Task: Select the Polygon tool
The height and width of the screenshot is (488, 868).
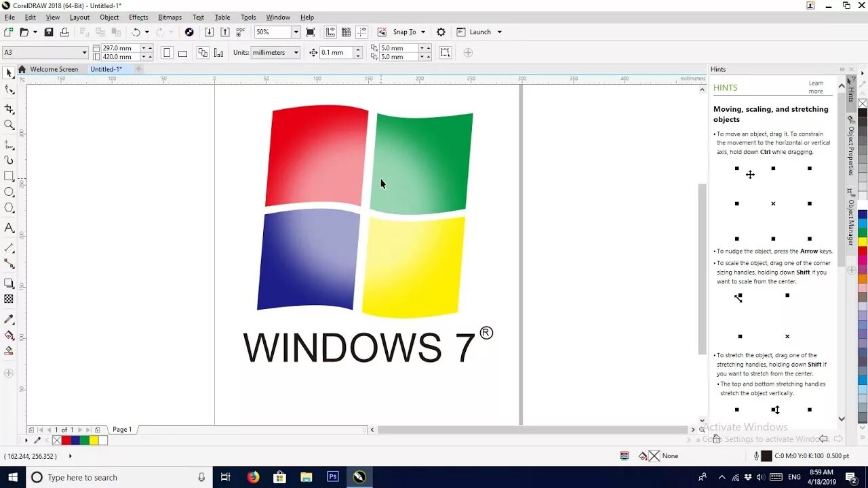Action: 9,208
